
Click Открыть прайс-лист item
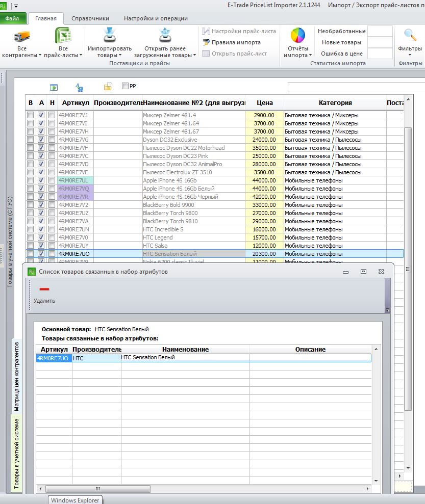tap(235, 54)
